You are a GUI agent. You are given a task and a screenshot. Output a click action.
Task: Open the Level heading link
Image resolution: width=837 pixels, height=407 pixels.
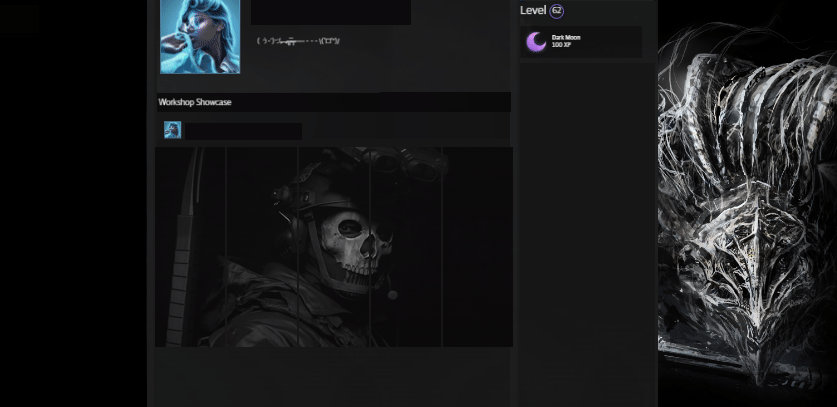coord(533,10)
